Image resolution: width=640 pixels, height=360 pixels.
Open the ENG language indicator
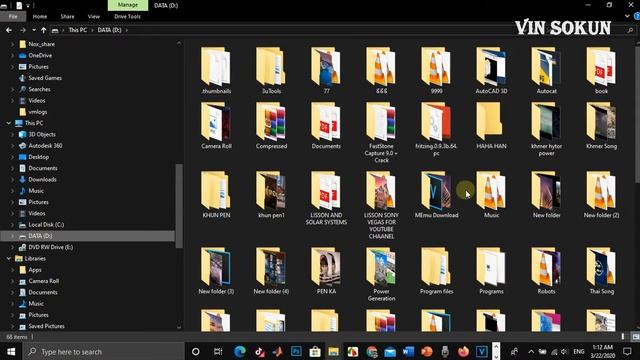tap(579, 351)
